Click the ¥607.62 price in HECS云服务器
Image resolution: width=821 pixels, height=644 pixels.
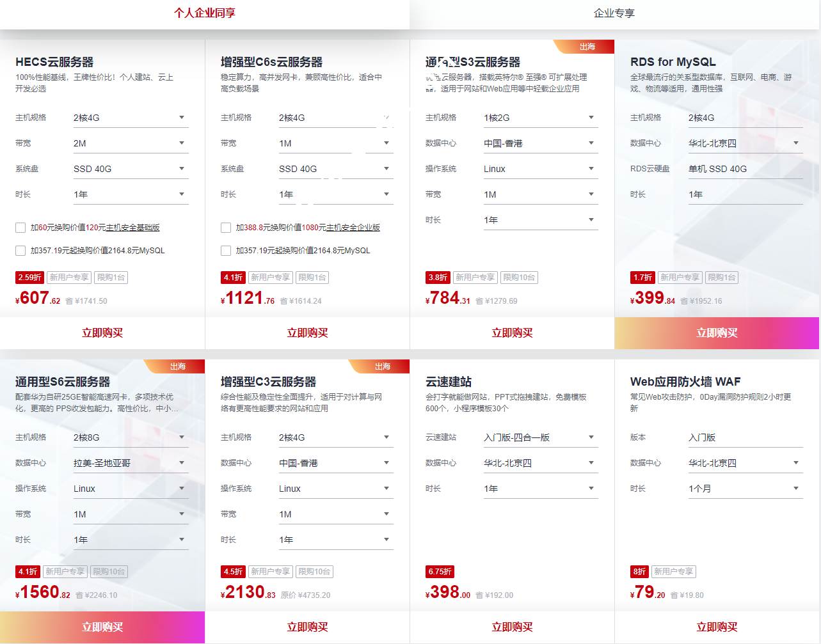tap(38, 299)
